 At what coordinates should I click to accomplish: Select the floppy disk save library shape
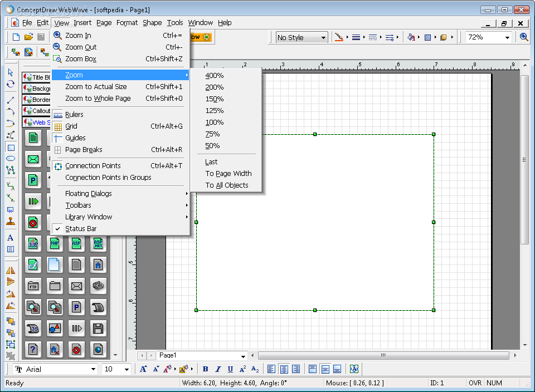click(98, 329)
